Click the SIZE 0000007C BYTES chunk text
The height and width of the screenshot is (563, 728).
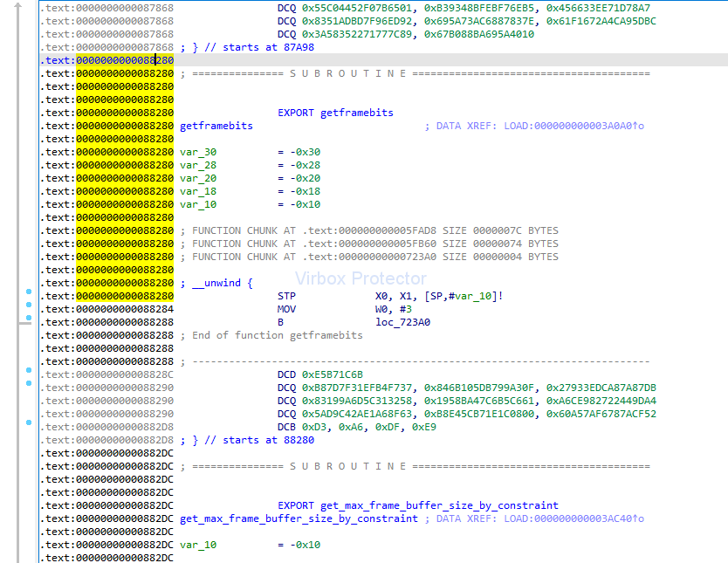[x=500, y=230]
